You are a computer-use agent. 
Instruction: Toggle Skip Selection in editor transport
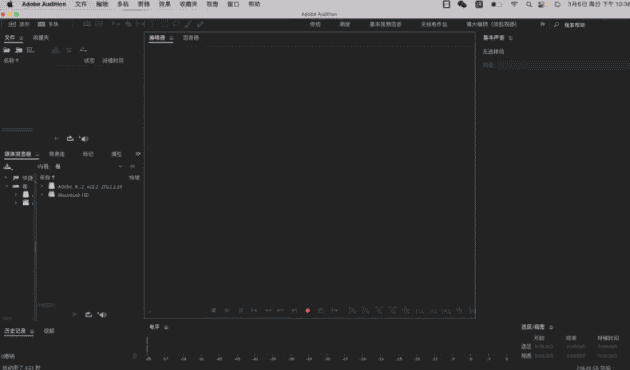click(x=334, y=310)
